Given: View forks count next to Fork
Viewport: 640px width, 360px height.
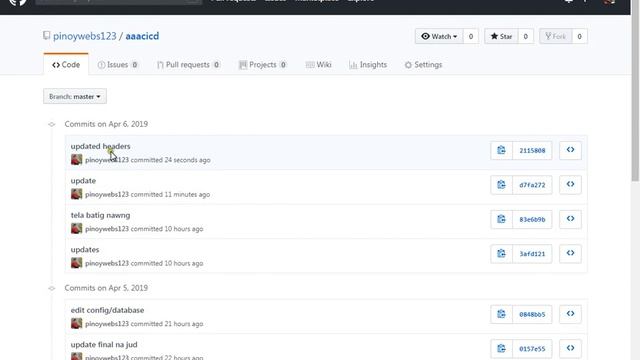Looking at the screenshot, I should click(580, 36).
